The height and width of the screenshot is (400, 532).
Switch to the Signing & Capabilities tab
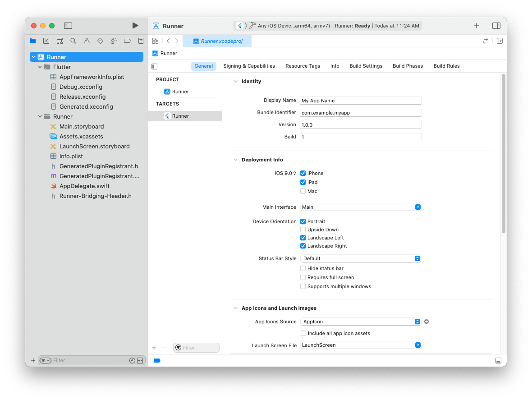(x=249, y=65)
